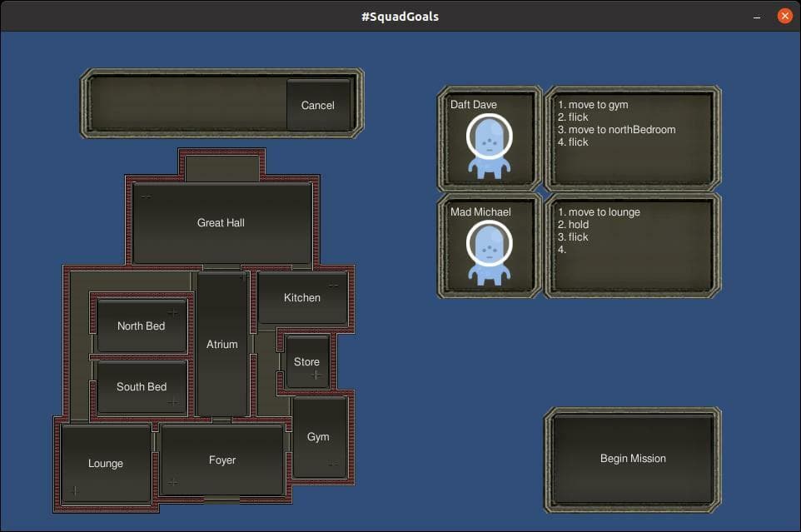Viewport: 801px width, 532px height.
Task: Select Daft Dave's alien portrait
Action: click(x=489, y=146)
